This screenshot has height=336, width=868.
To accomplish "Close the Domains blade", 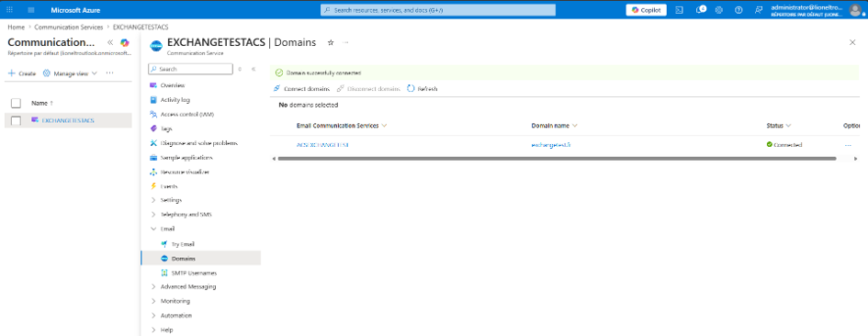I will tap(852, 42).
